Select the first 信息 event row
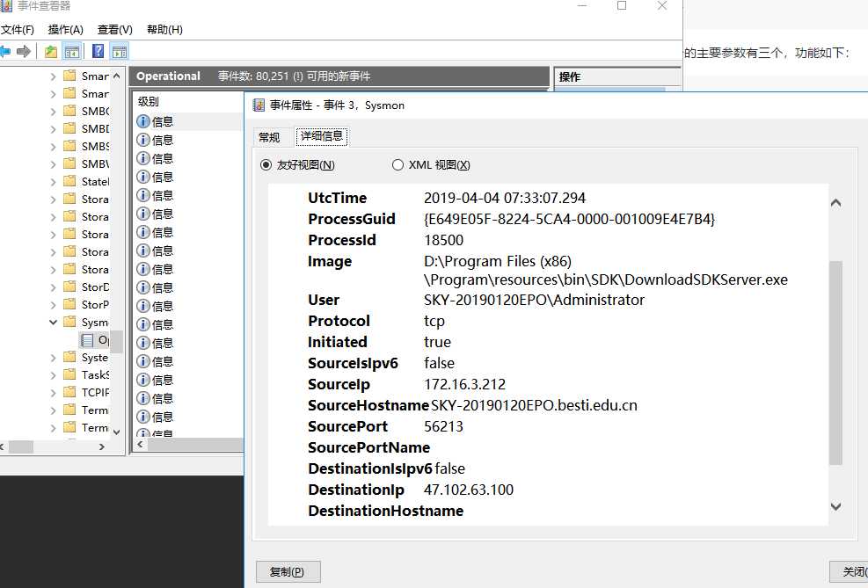 click(x=188, y=121)
